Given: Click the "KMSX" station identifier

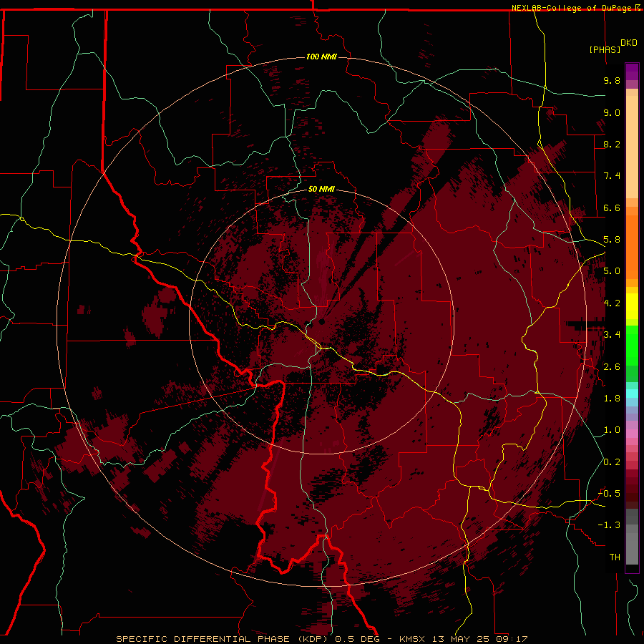Looking at the screenshot, I should [x=413, y=639].
